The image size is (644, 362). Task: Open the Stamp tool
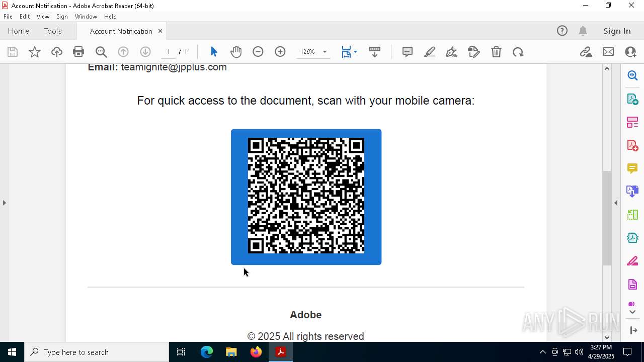click(x=474, y=52)
